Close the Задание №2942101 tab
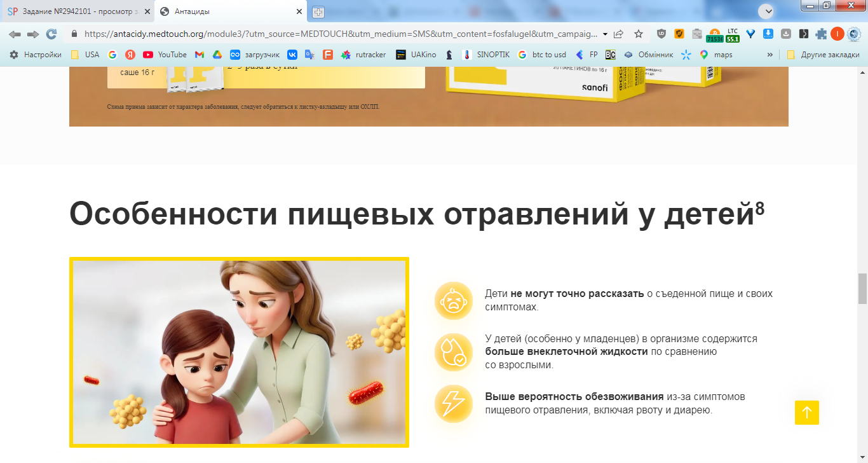 coord(147,11)
